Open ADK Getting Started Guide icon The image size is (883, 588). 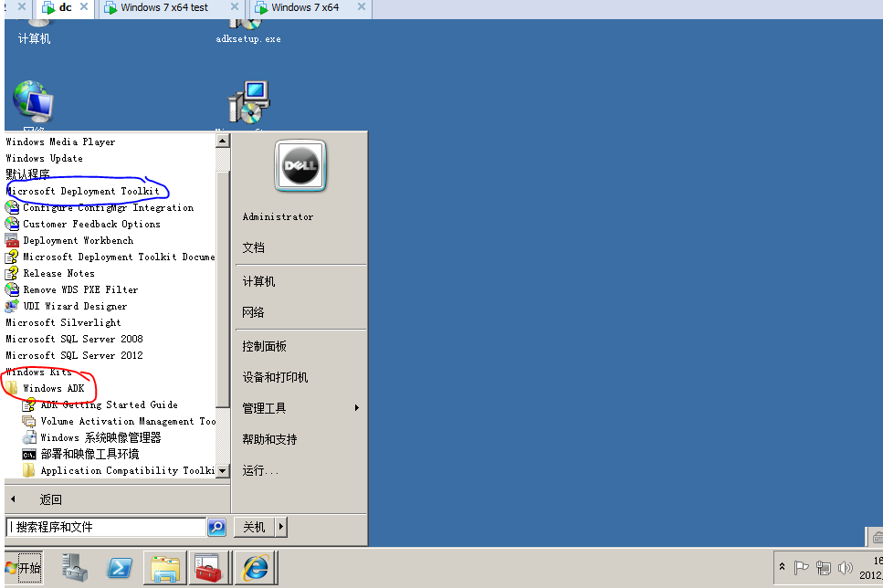point(28,405)
